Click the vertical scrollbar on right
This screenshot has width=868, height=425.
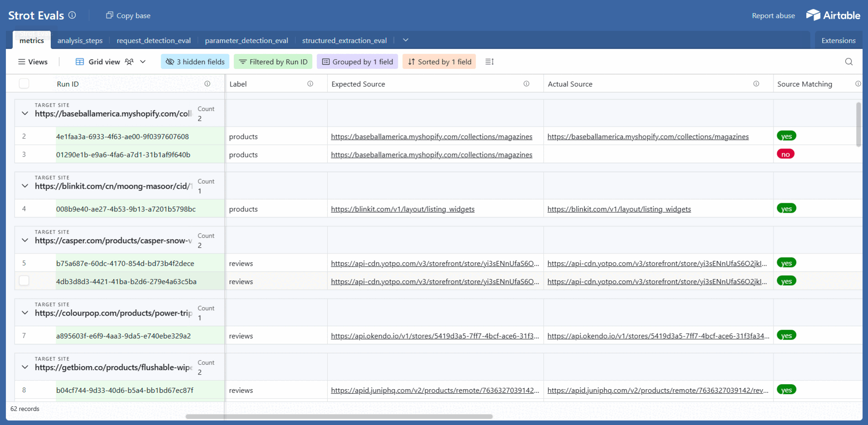point(858,124)
